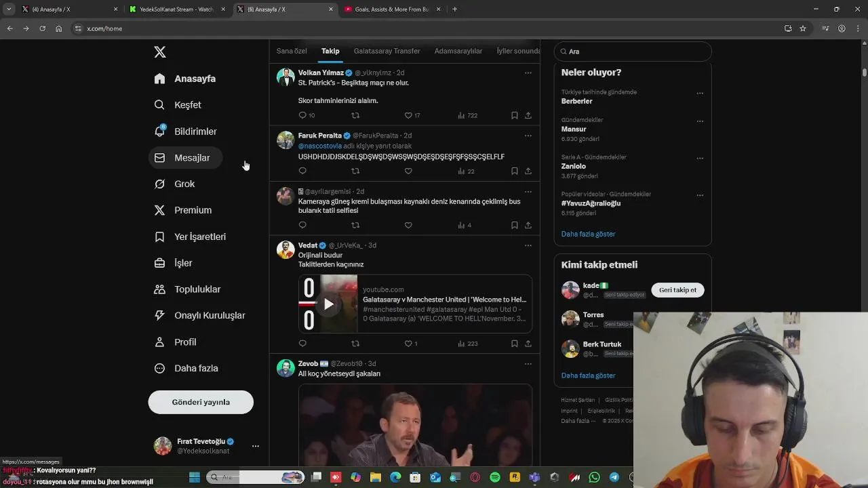Like Vedat's post
Image resolution: width=868 pixels, height=488 pixels.
[x=408, y=344]
